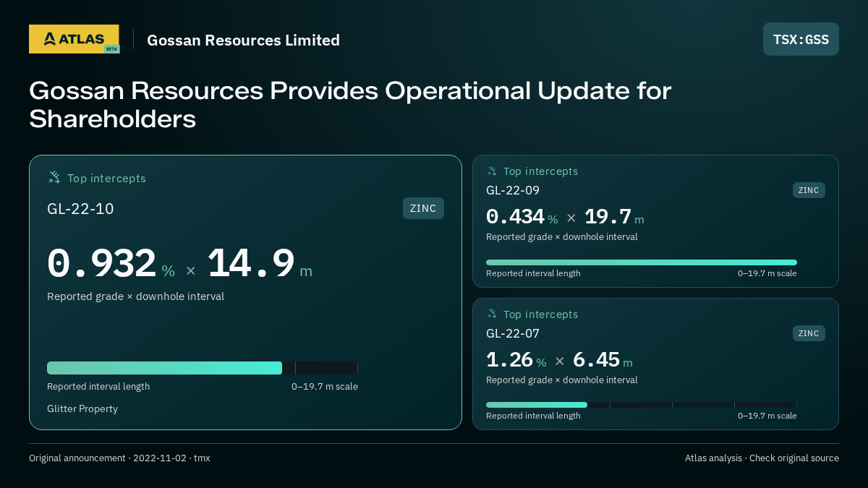Click the 6.45 m interval value

click(603, 360)
